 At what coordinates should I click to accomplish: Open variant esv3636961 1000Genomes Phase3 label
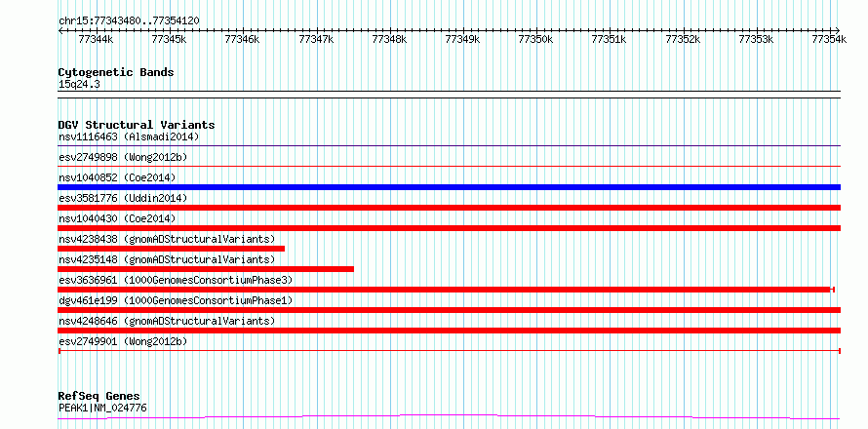(176, 280)
